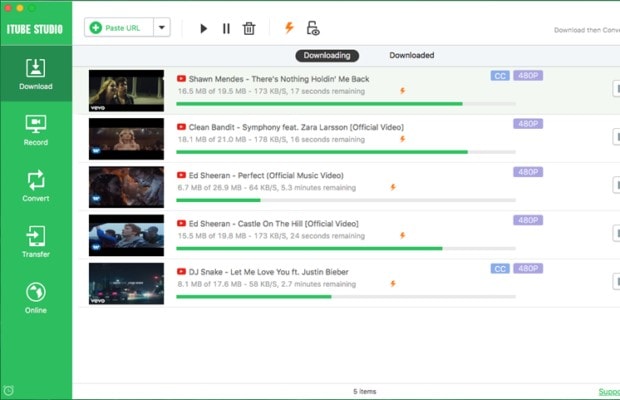Pause the Clean Bandit download at row end
The image size is (620, 400).
616,137
